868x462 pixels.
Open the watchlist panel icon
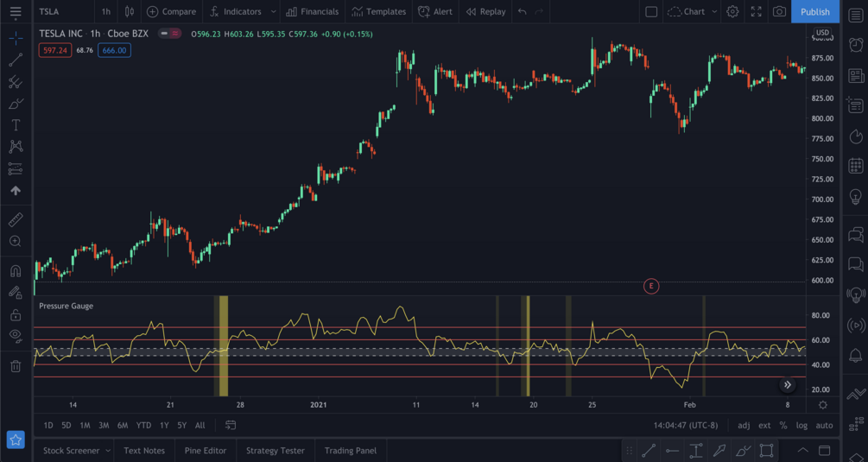tap(855, 15)
